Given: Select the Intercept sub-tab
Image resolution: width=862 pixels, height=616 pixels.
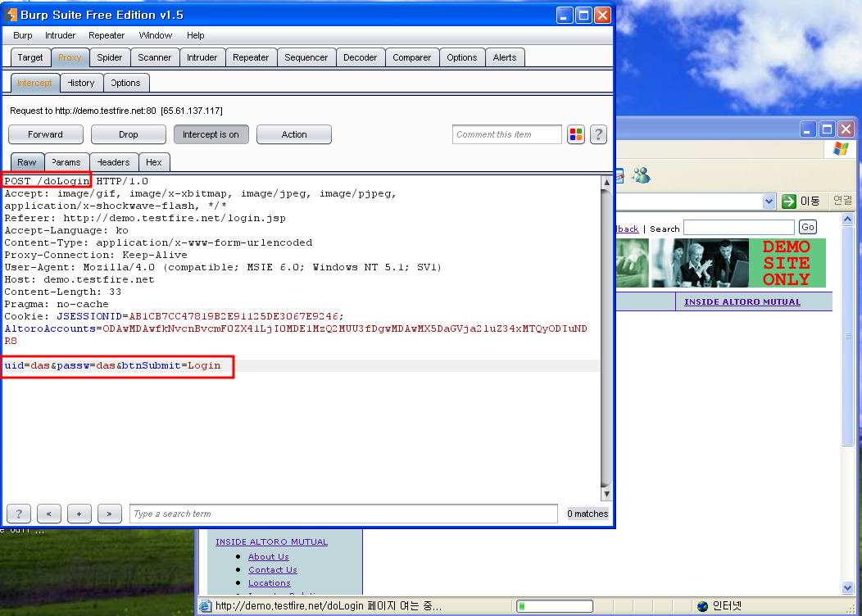Looking at the screenshot, I should pos(34,83).
